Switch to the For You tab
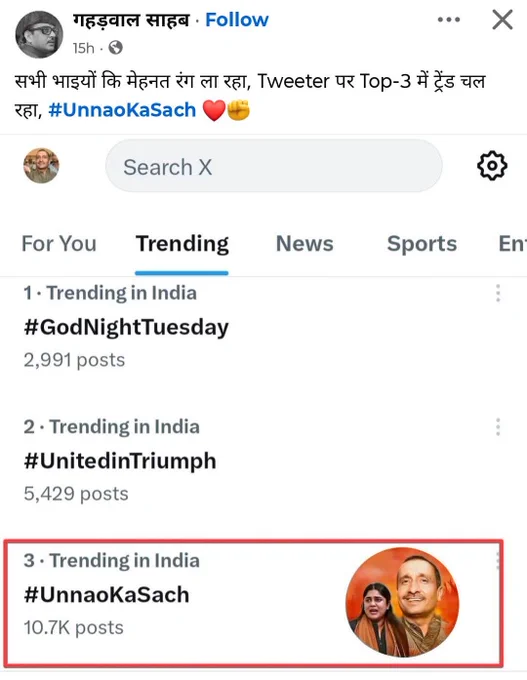527x680 pixels. point(59,243)
